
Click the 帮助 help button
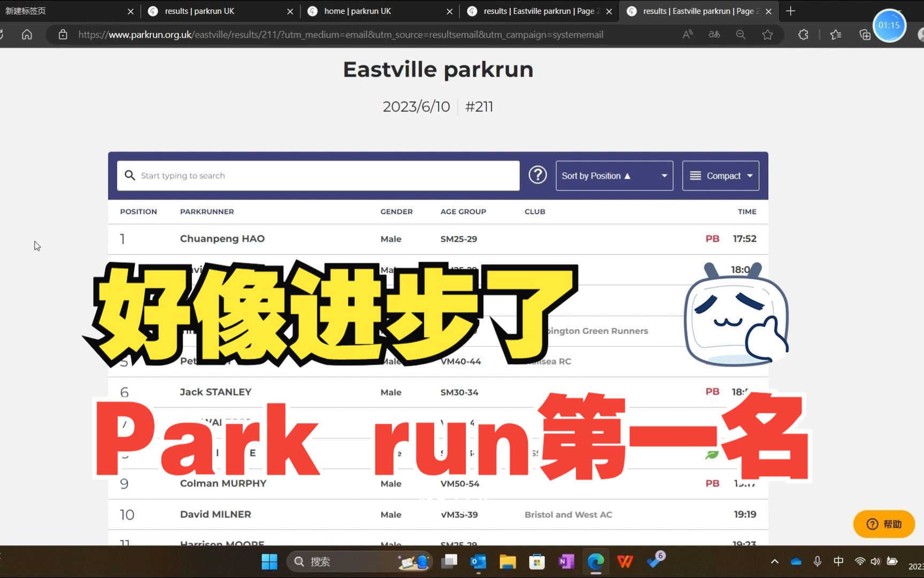point(884,524)
